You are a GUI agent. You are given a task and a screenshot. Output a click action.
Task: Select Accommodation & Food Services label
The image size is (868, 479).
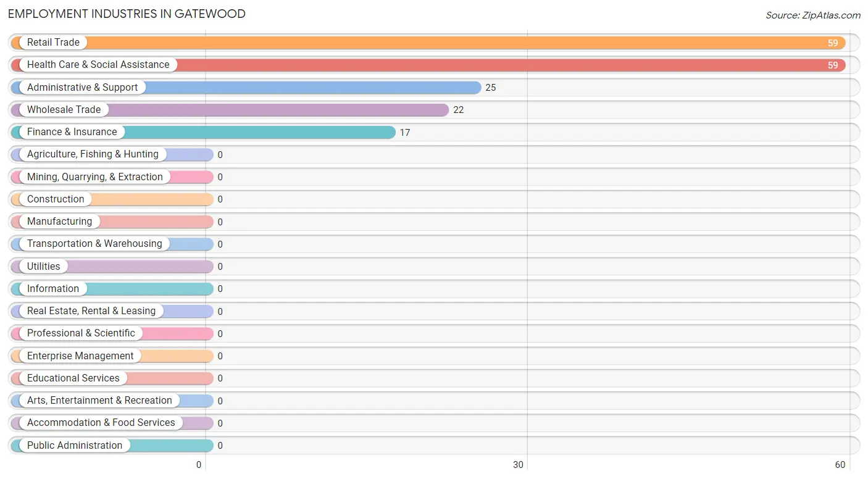coord(101,423)
